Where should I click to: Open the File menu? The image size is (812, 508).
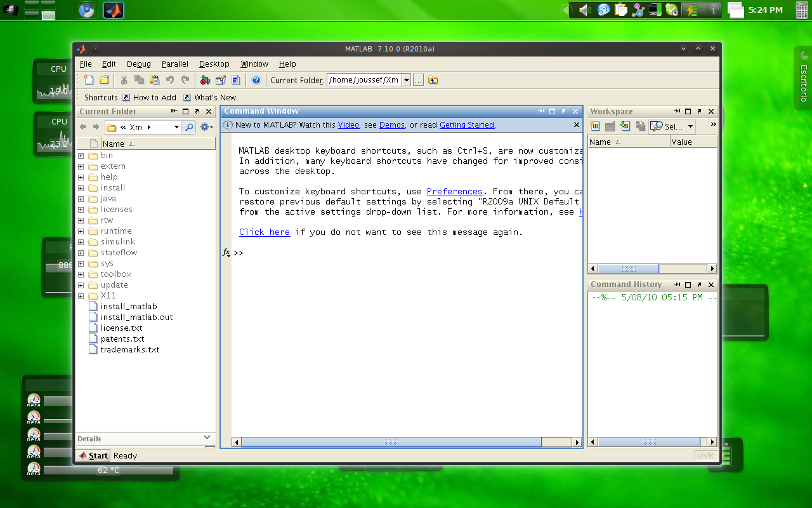coord(86,64)
